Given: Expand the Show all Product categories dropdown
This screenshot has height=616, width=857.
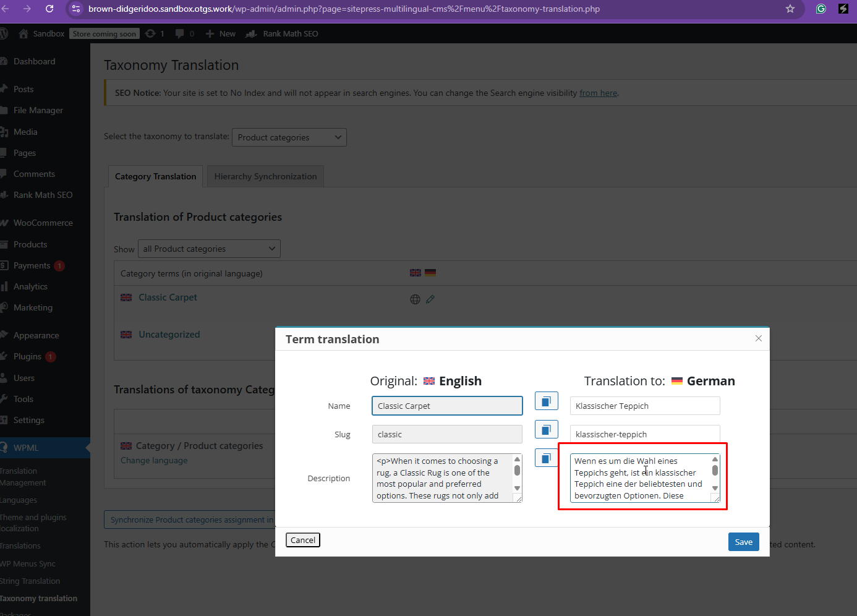Looking at the screenshot, I should click(x=209, y=249).
